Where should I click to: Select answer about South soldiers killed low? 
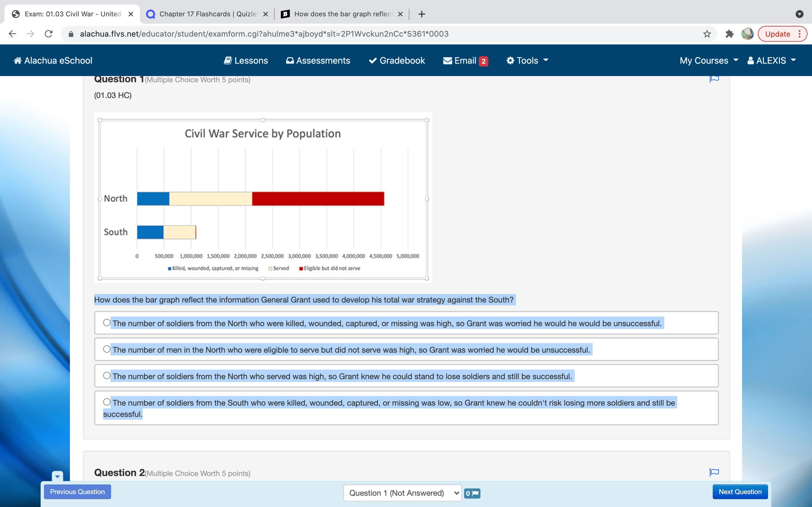tap(107, 402)
